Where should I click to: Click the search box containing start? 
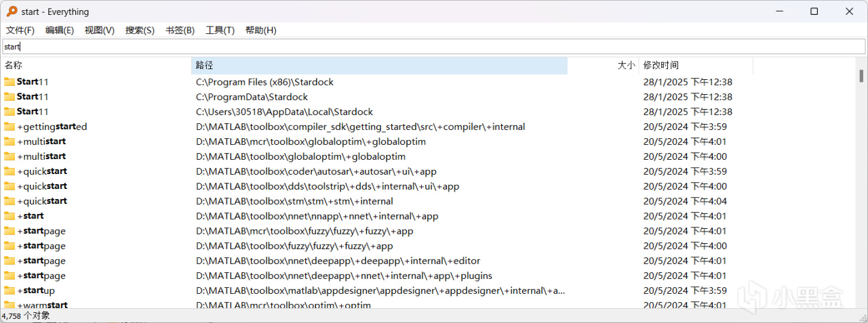[x=434, y=47]
